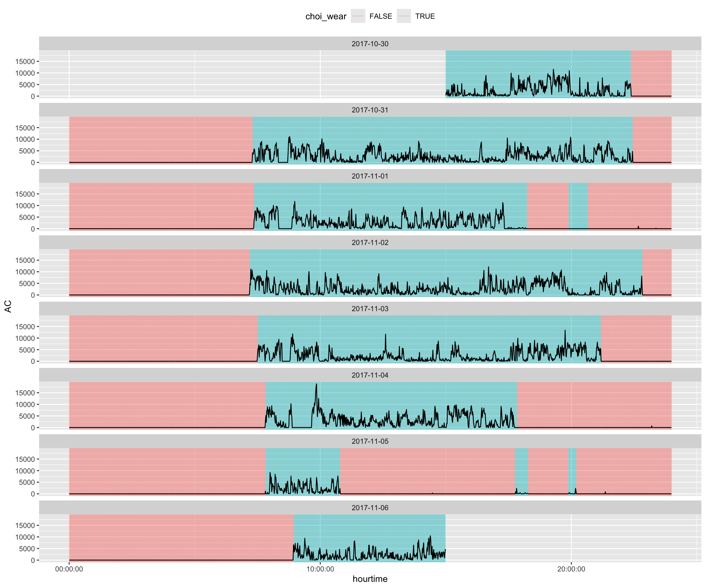Select the 2017-11-06 facet header
This screenshot has width=706, height=588.
point(370,507)
